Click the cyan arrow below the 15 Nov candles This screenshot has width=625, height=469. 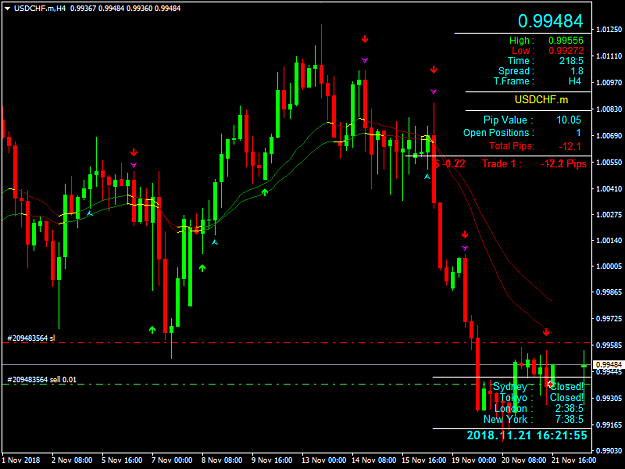point(427,177)
